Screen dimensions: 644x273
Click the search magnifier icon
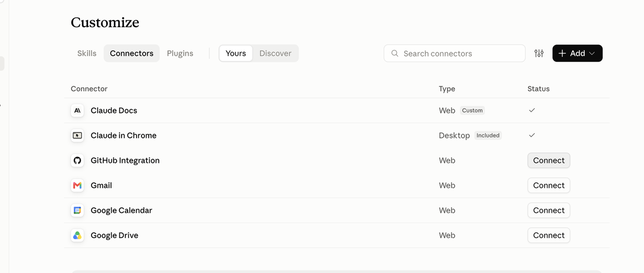coord(395,53)
